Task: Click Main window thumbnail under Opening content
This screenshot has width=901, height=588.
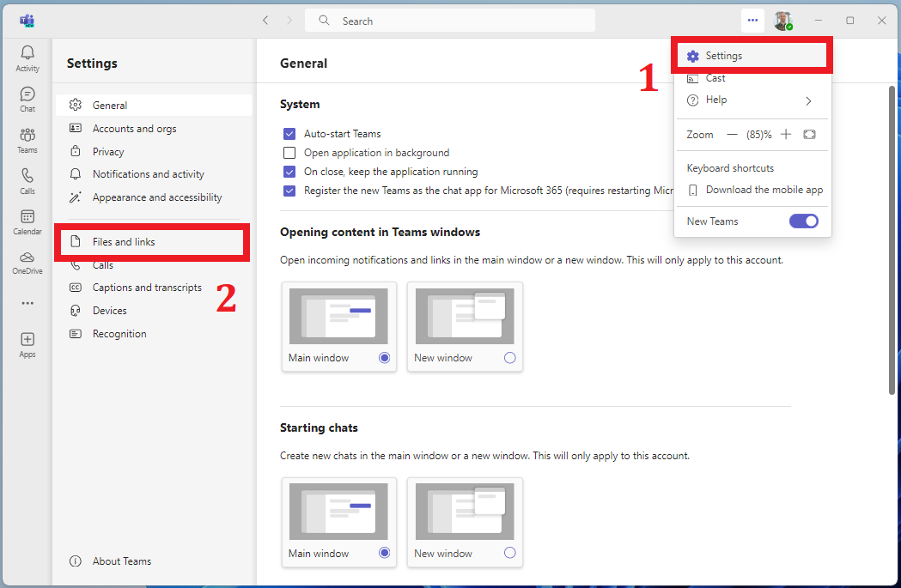Action: 338,317
